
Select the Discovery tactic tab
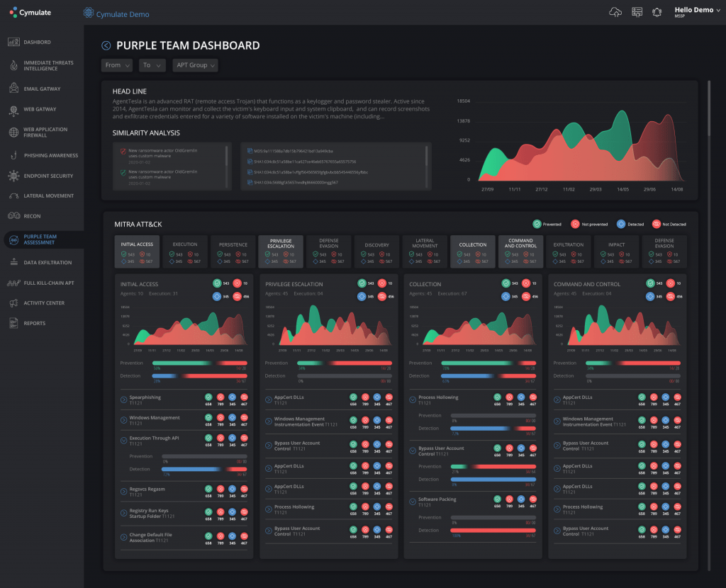(x=377, y=251)
